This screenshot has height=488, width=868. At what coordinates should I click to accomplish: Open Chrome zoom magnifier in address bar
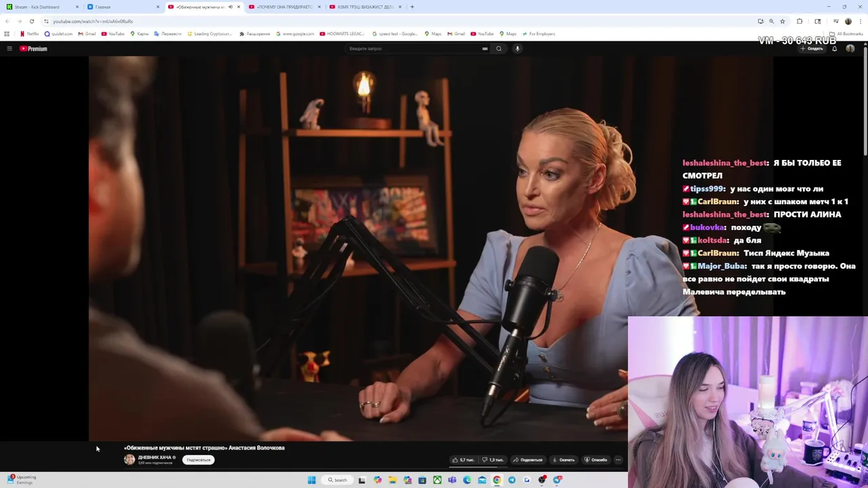tap(771, 21)
